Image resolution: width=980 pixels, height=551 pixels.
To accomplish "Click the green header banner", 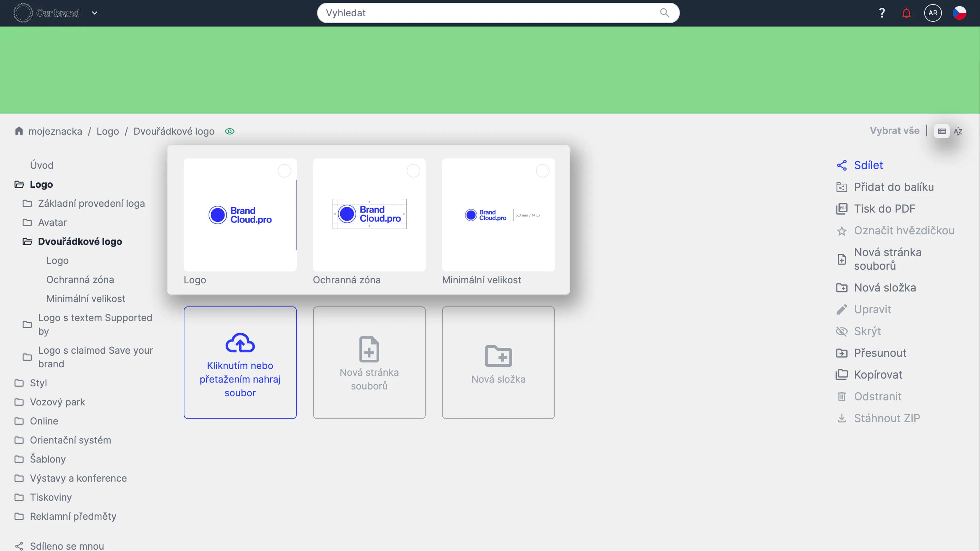I will tap(490, 70).
